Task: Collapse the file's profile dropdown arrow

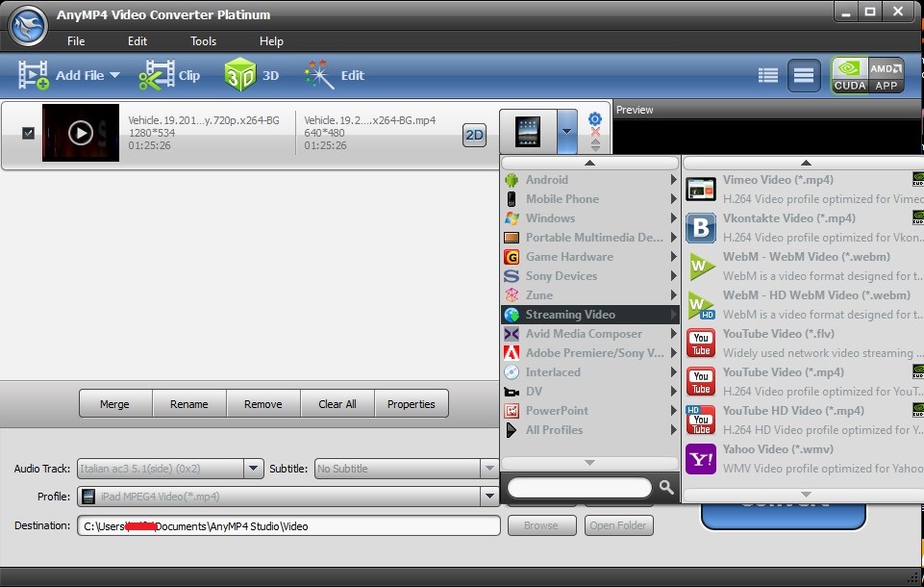Action: [566, 132]
